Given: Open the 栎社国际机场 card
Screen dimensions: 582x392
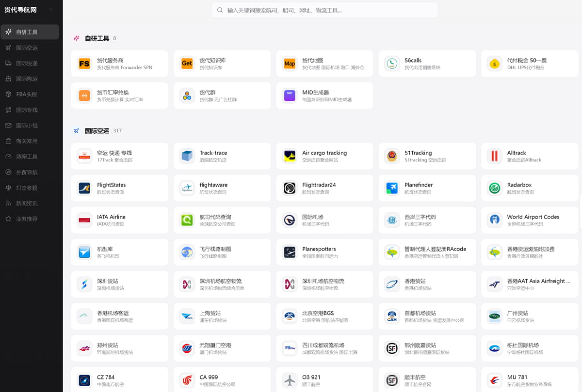Looking at the screenshot, I should tap(530, 348).
